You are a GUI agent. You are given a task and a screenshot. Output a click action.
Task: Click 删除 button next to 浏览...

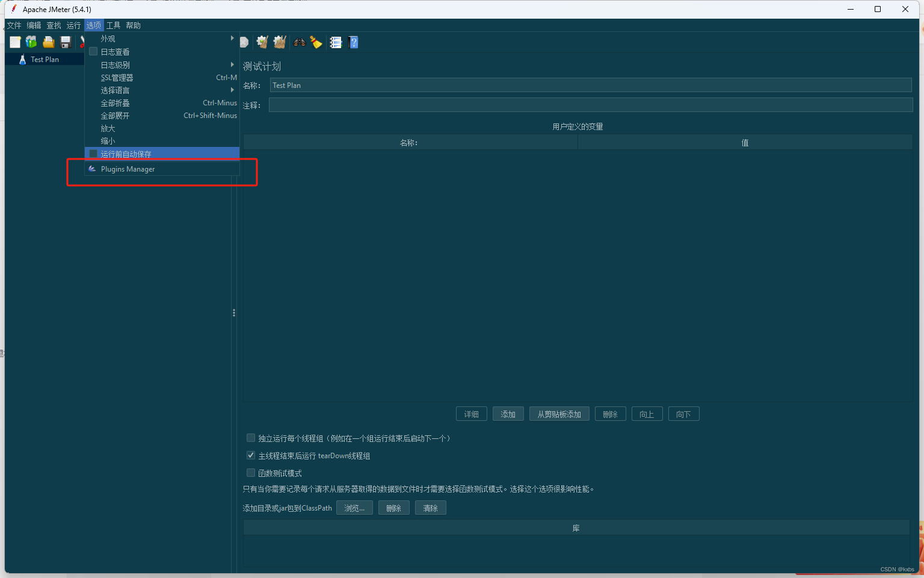click(394, 508)
